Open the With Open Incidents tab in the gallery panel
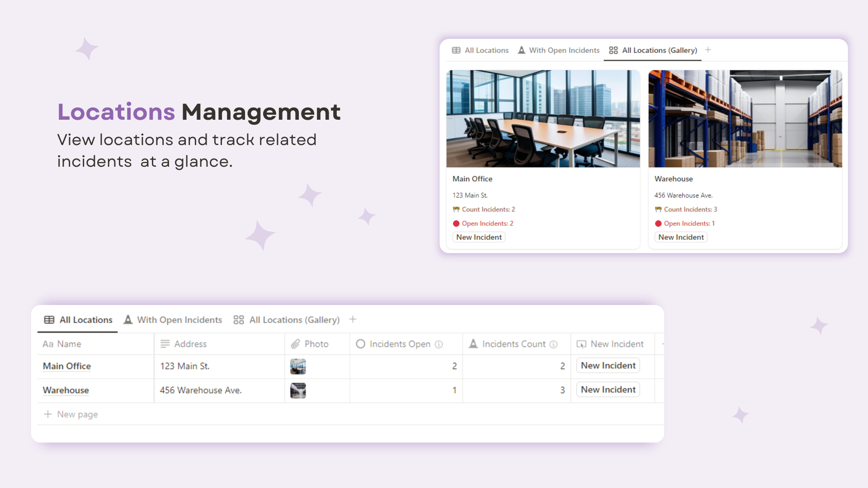This screenshot has width=868, height=488. [559, 50]
